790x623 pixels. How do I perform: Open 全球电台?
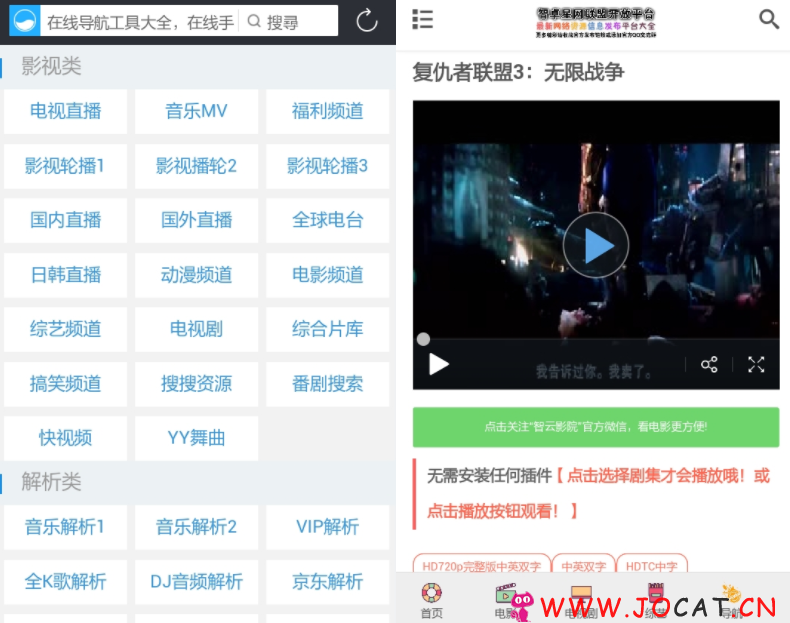click(x=327, y=220)
